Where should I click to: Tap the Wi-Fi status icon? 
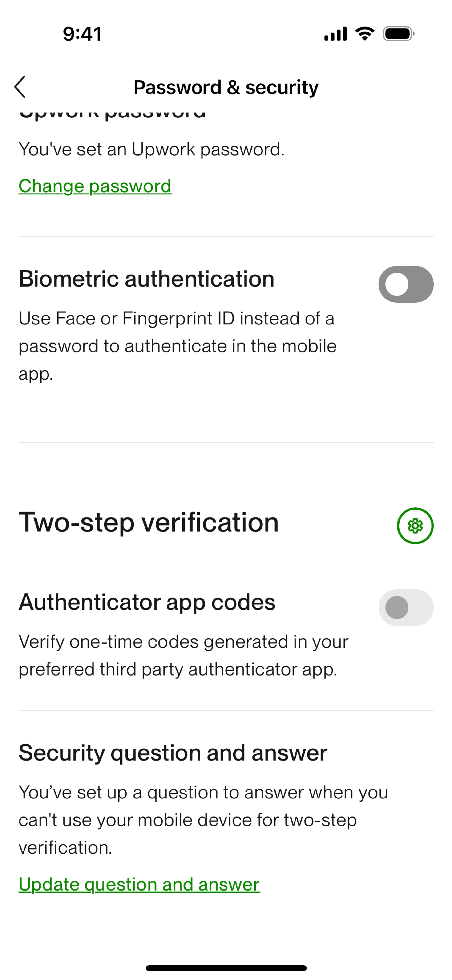coord(364,34)
